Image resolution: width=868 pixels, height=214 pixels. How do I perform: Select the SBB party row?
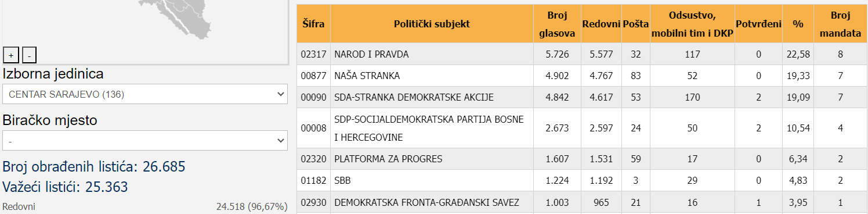[582, 180]
